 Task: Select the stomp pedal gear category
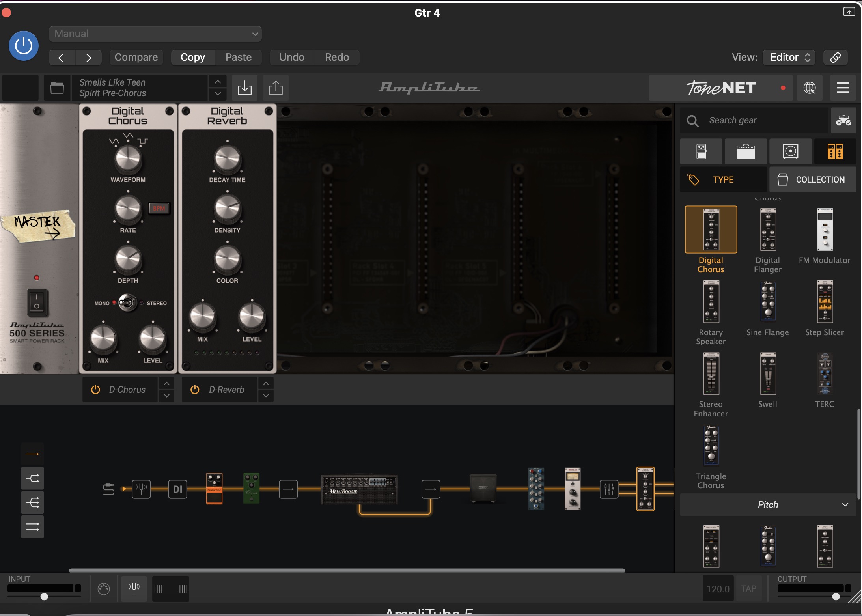(x=701, y=151)
